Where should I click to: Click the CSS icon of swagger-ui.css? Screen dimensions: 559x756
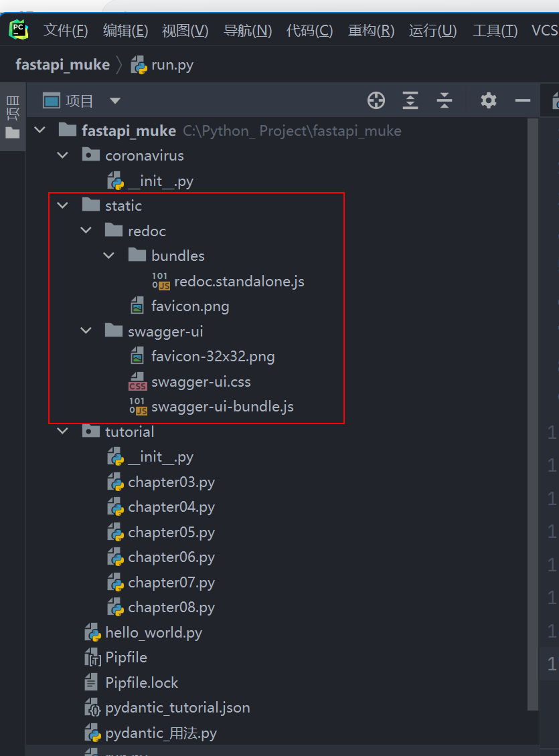click(x=137, y=381)
